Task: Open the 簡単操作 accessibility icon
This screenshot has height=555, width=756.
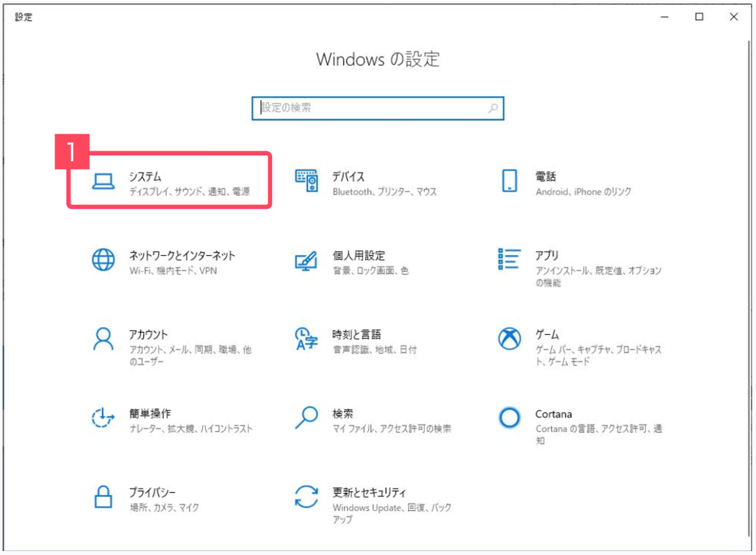Action: point(103,418)
